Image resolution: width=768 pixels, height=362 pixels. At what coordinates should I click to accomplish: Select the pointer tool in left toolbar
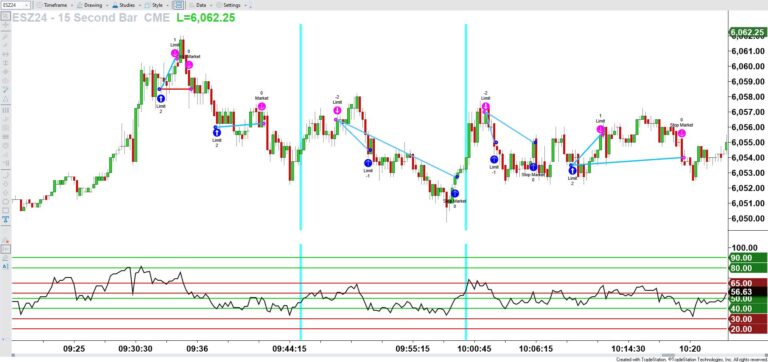[x=5, y=16]
